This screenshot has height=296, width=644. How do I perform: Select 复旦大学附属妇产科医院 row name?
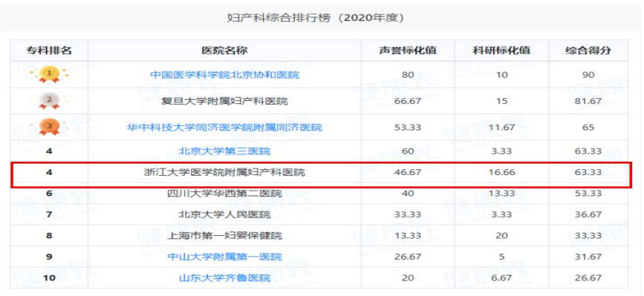(224, 101)
